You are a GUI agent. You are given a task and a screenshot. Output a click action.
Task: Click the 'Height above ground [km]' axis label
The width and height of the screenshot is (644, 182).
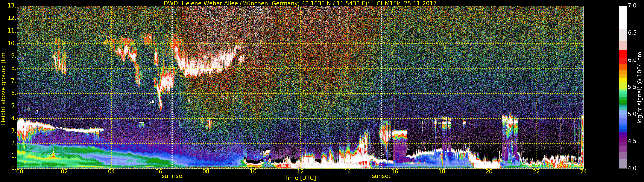(3, 88)
